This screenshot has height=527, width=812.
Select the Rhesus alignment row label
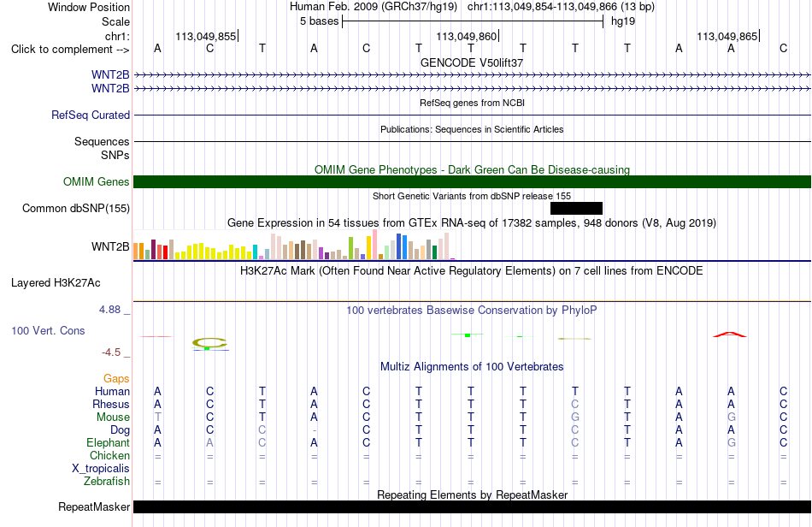tap(111, 404)
